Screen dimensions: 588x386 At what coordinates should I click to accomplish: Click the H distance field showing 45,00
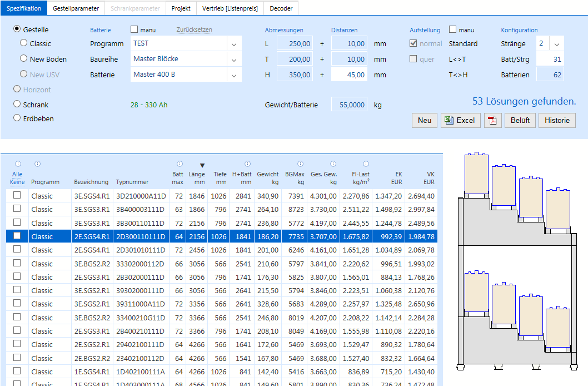pyautogui.click(x=350, y=75)
